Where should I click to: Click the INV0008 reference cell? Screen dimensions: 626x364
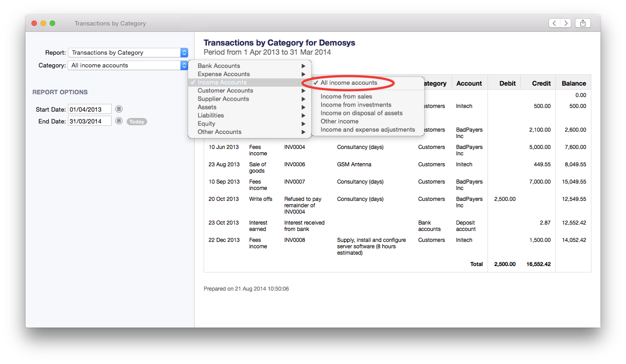295,240
